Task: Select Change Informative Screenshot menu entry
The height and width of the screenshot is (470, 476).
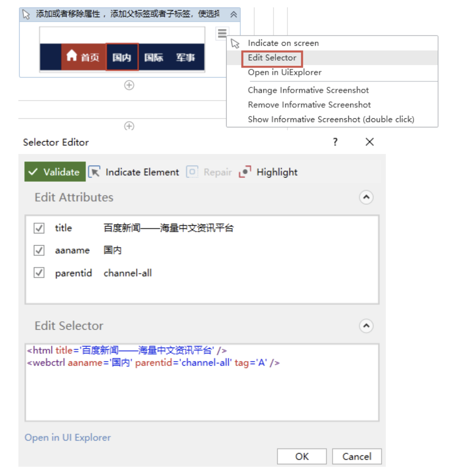Action: pyautogui.click(x=308, y=90)
